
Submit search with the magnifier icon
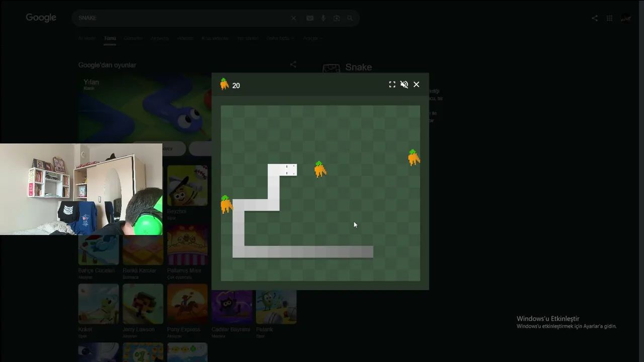(350, 18)
